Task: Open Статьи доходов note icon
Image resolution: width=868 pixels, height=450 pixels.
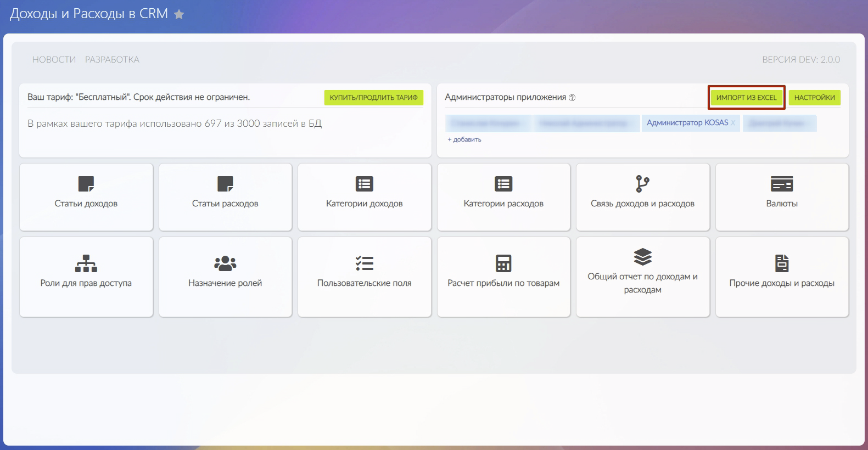Action: (86, 184)
